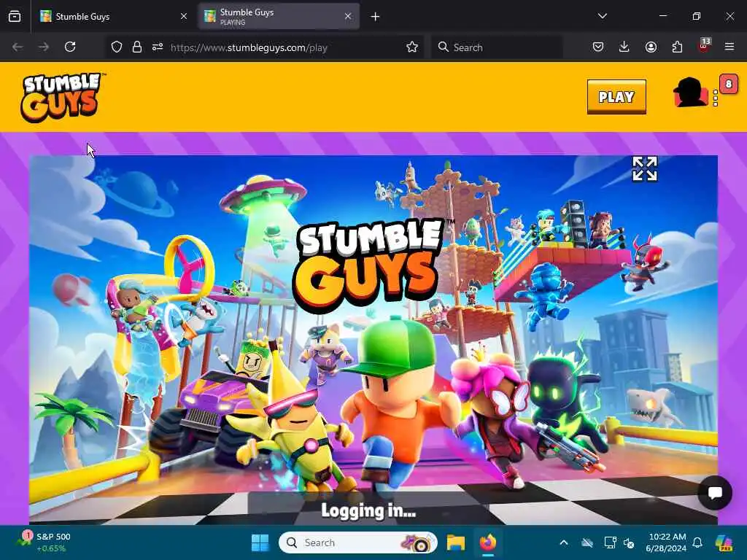747x560 pixels.
Task: Click the Windows taskbar Search box
Action: (x=357, y=542)
